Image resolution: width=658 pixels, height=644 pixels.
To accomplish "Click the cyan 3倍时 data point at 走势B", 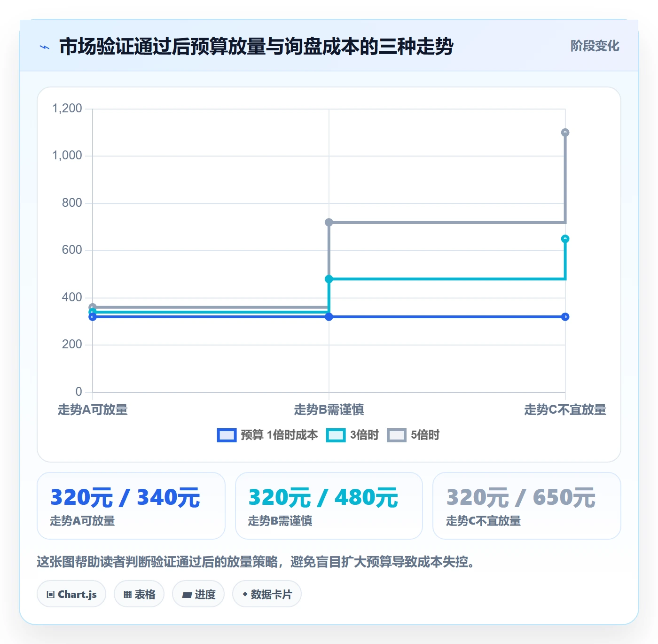I will (329, 279).
